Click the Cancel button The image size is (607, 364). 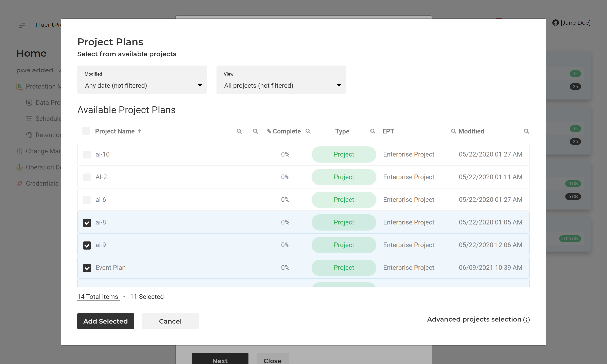170,321
